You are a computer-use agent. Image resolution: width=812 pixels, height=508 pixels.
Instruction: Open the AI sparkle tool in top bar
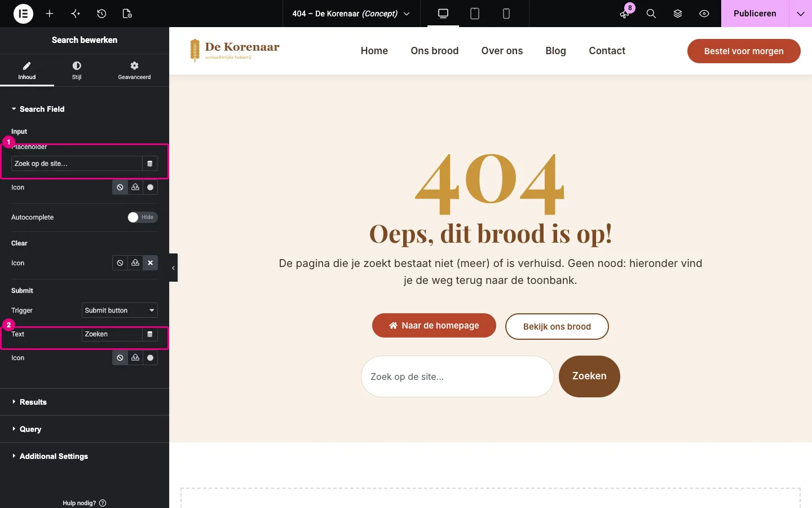pos(76,14)
